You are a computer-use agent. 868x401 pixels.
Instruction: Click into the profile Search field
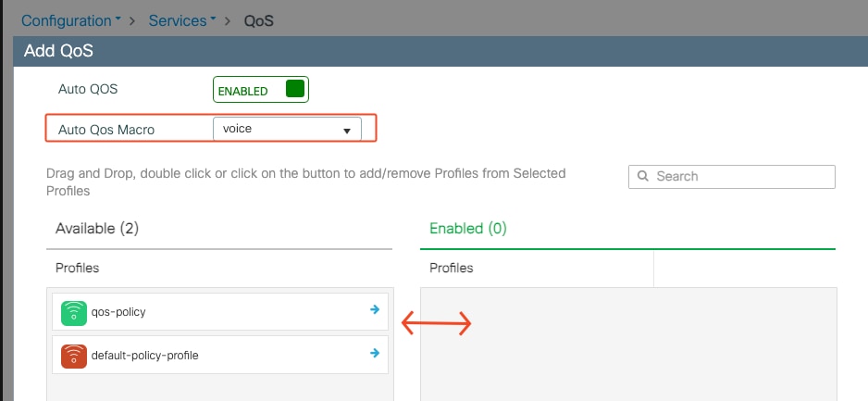732,177
